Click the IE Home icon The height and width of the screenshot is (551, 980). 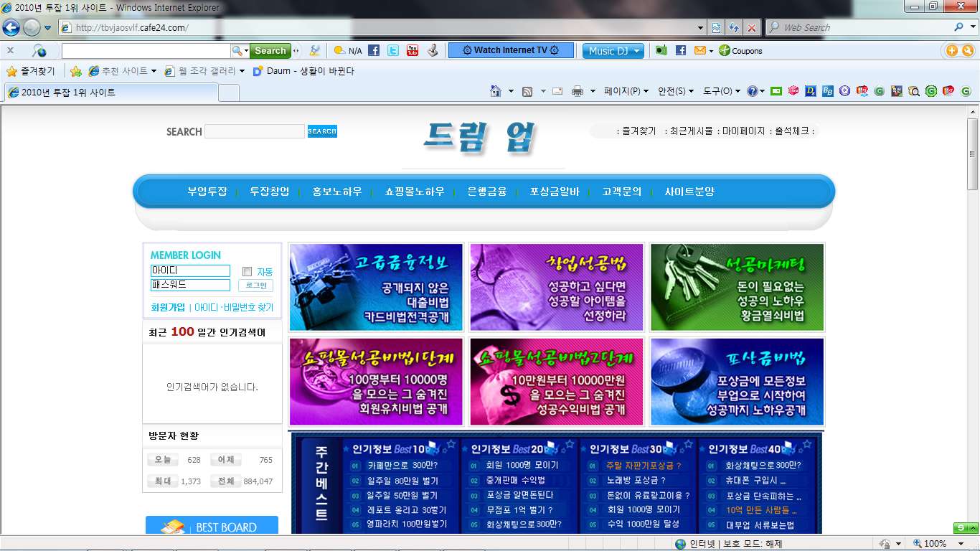click(x=495, y=91)
